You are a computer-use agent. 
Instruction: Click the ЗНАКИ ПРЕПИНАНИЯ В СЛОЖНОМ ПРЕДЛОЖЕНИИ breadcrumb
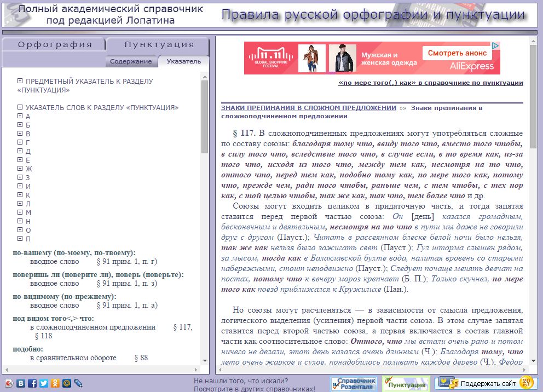point(308,108)
